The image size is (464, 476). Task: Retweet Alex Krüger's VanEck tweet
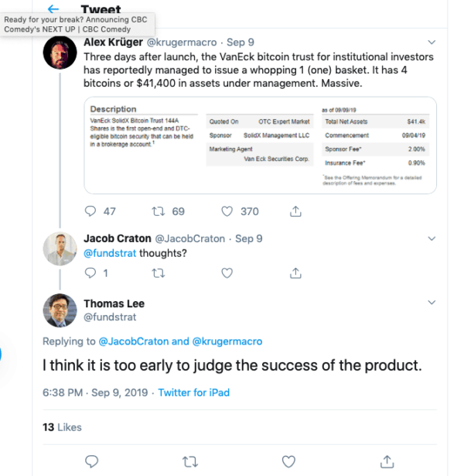pos(158,211)
